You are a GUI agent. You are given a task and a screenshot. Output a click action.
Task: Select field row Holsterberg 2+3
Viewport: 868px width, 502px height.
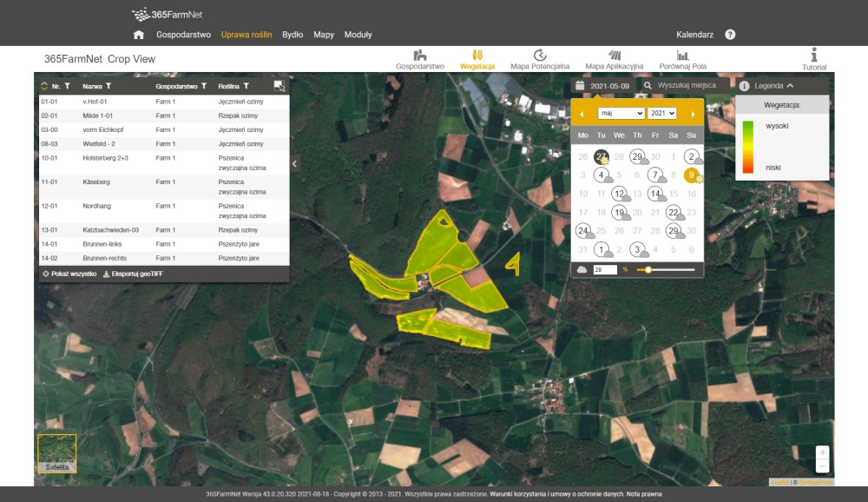pyautogui.click(x=164, y=163)
